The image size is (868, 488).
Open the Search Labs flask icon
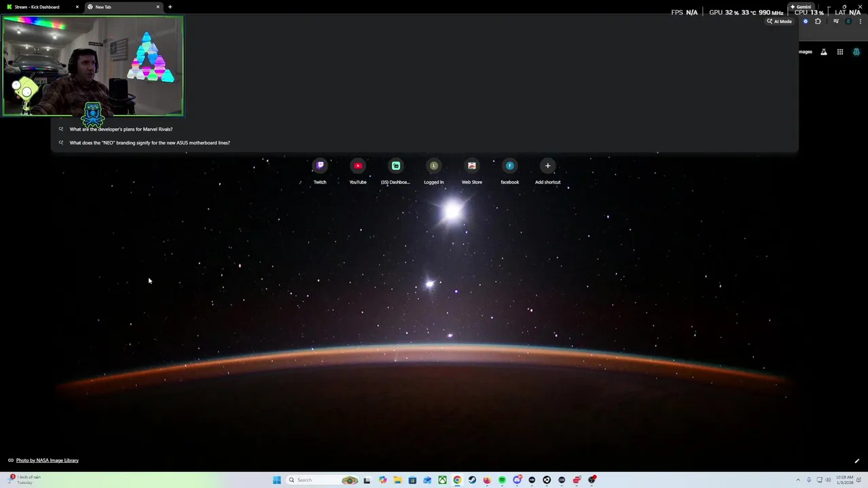(824, 52)
